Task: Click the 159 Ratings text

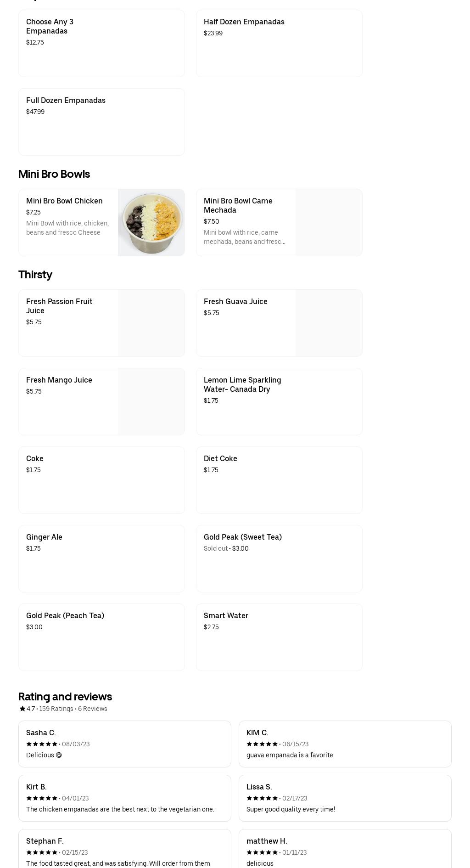Action: coord(56,709)
